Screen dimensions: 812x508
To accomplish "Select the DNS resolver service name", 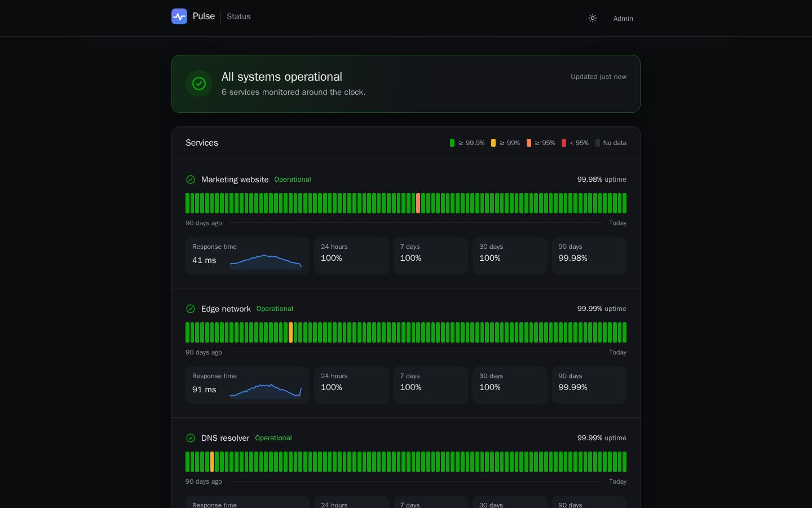I will pyautogui.click(x=225, y=438).
